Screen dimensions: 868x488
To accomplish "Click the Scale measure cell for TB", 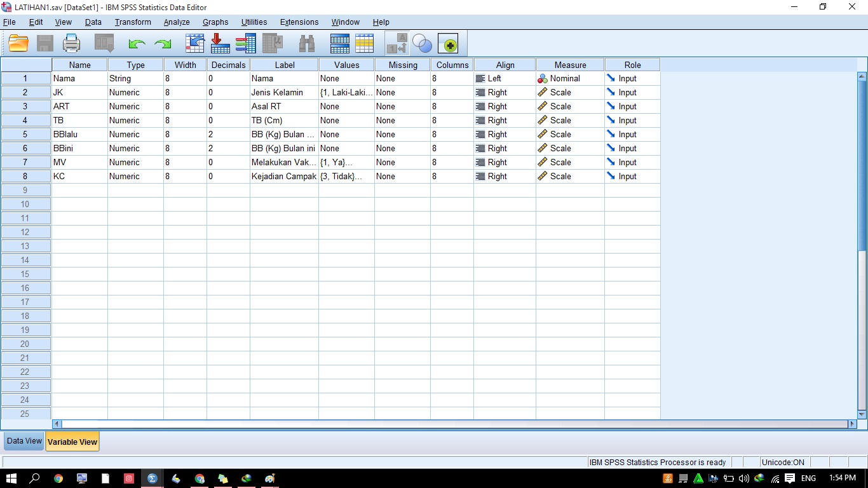I will pos(571,121).
